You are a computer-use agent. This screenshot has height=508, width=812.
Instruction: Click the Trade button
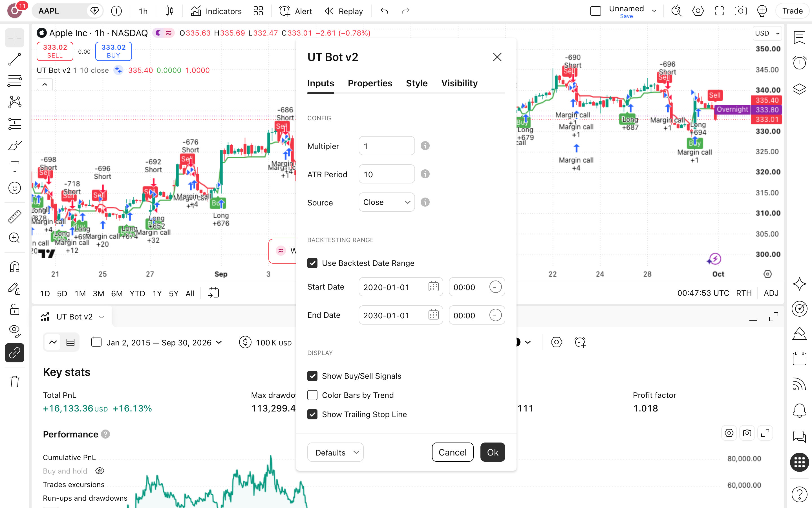(792, 11)
